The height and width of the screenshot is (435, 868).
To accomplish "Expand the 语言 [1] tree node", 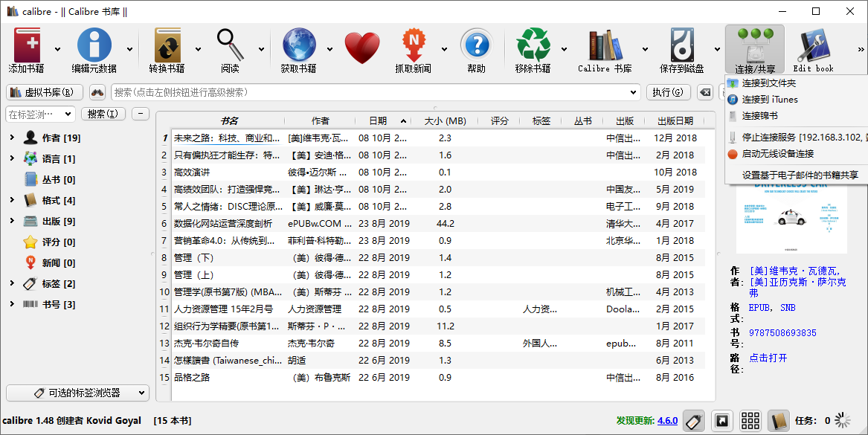I will pos(12,158).
